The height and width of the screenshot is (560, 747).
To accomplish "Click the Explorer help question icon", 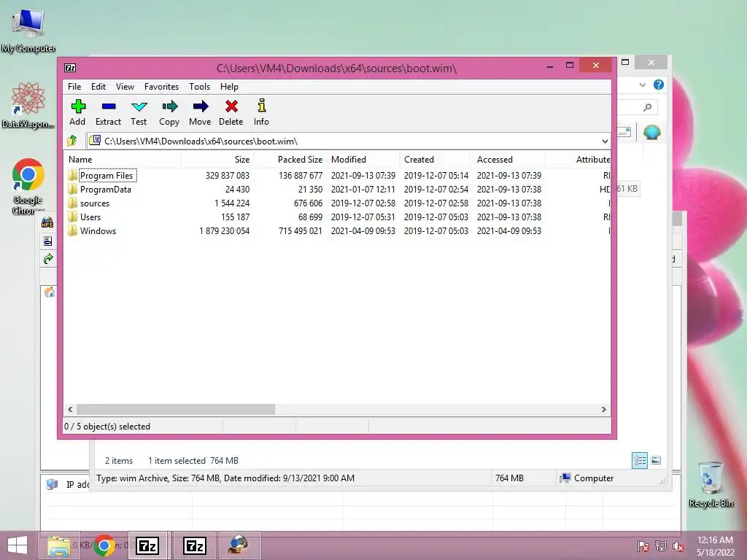I will click(659, 85).
